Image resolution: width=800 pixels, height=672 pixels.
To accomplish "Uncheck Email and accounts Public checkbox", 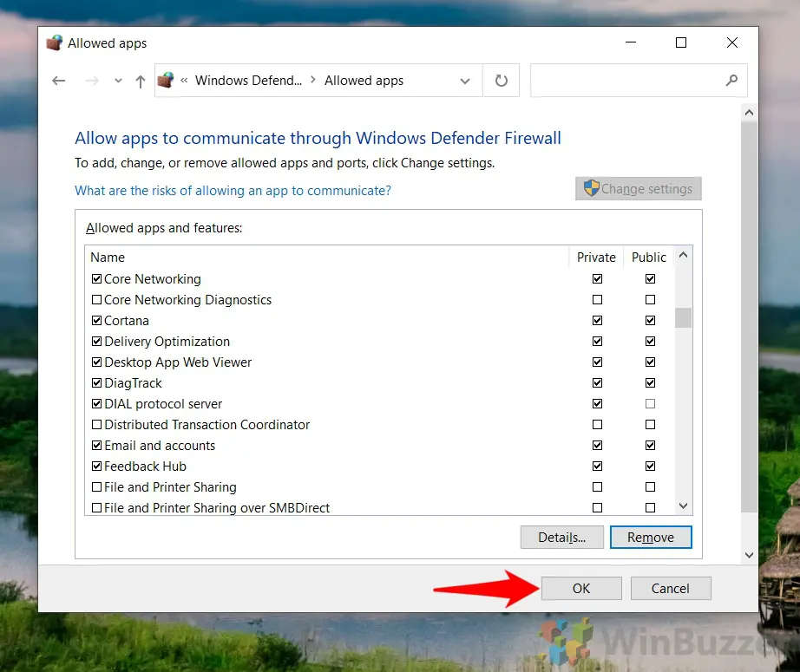I will click(650, 446).
